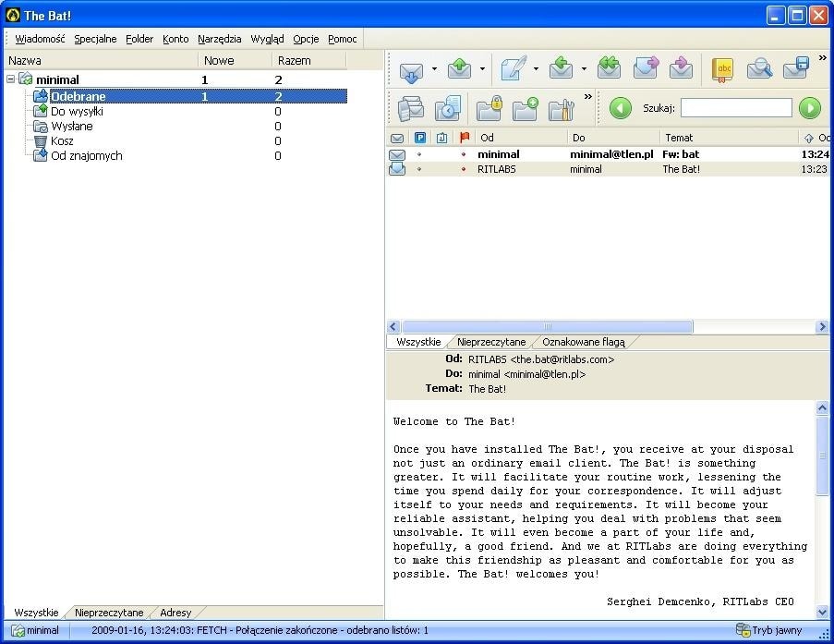Open the address book icon
Image resolution: width=834 pixels, height=644 pixels.
723,69
